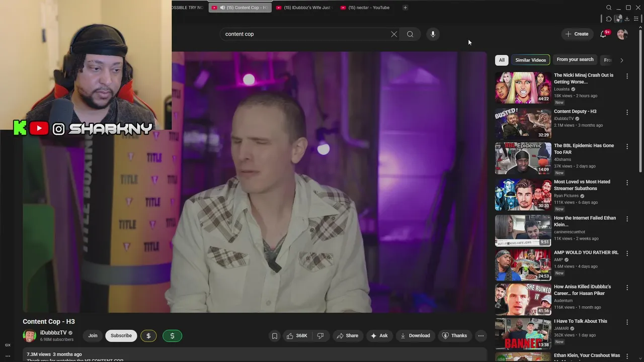The image size is (644, 362).
Task: Open options menu for 'Most Loved vs Most Hated' video
Action: [627, 183]
